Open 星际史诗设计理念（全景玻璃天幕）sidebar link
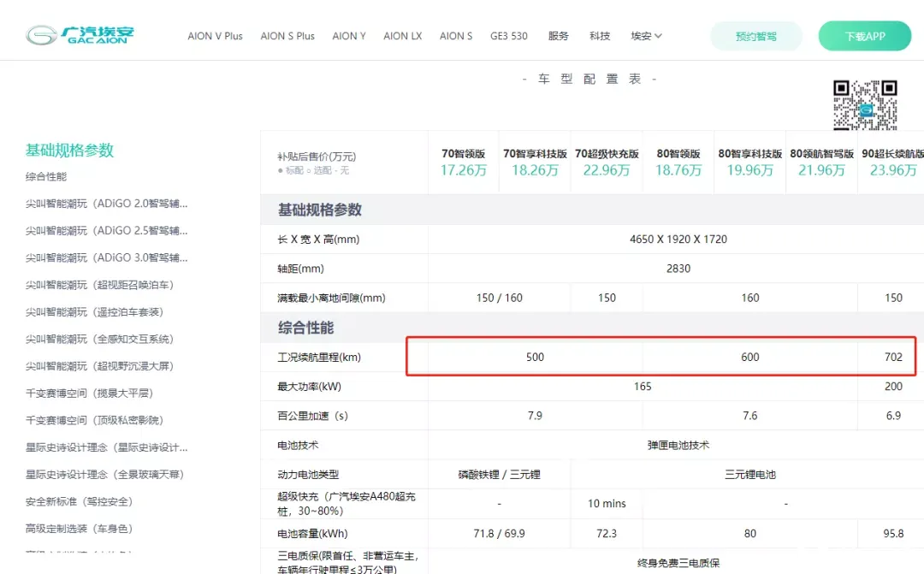The width and height of the screenshot is (924, 574). tap(105, 475)
